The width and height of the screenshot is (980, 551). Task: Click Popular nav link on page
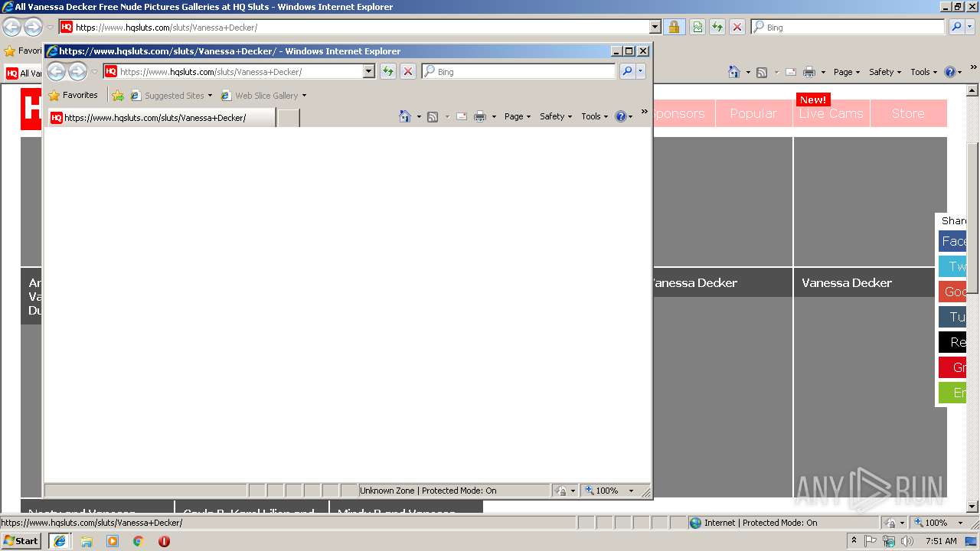753,113
